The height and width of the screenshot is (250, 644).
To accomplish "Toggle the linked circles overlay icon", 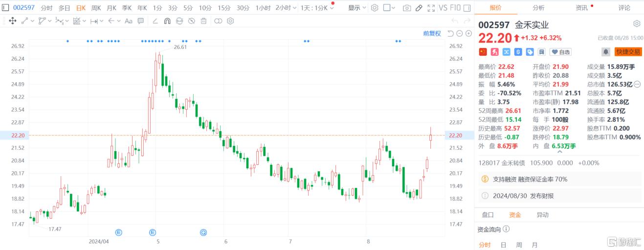I will pos(218,21).
